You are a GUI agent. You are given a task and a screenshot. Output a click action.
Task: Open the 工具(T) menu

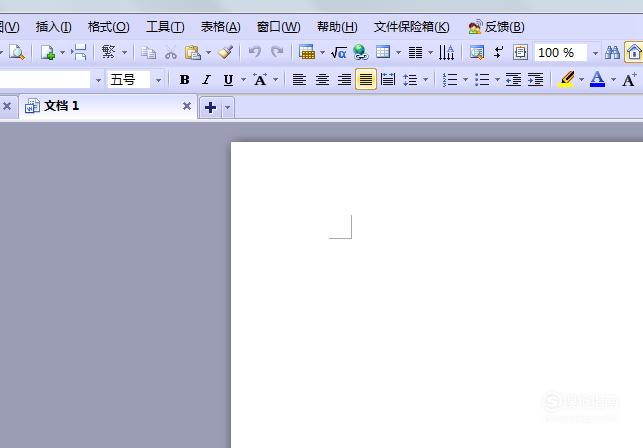click(165, 27)
